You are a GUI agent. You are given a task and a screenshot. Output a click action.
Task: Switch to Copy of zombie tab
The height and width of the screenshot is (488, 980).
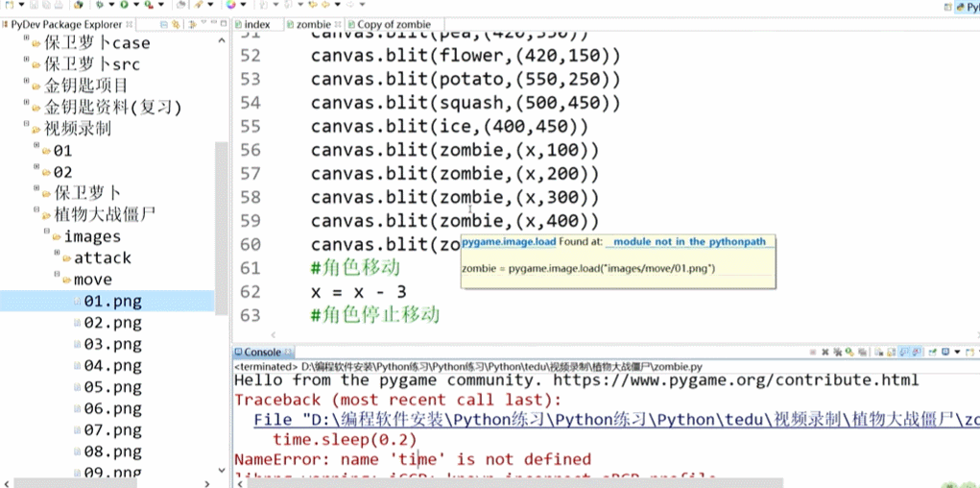(389, 24)
